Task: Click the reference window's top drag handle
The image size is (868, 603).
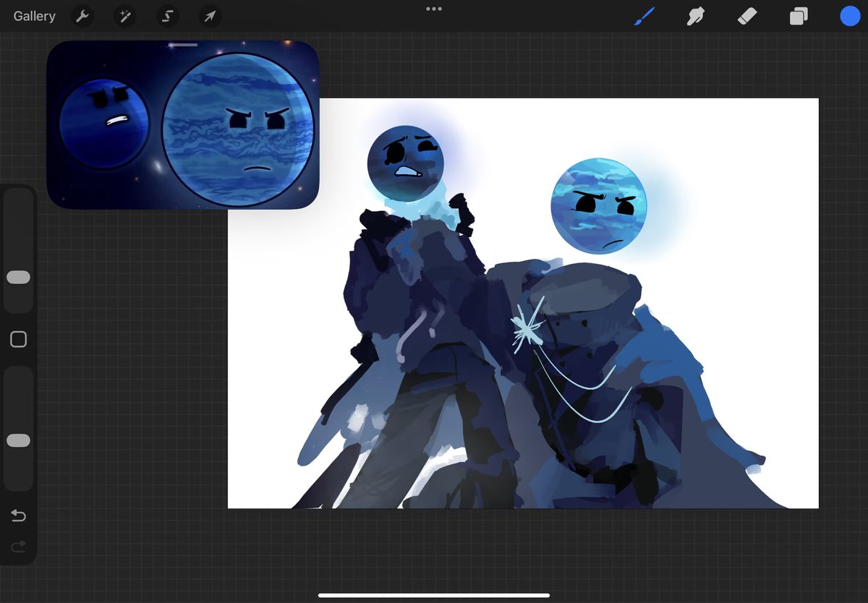Action: tap(183, 45)
